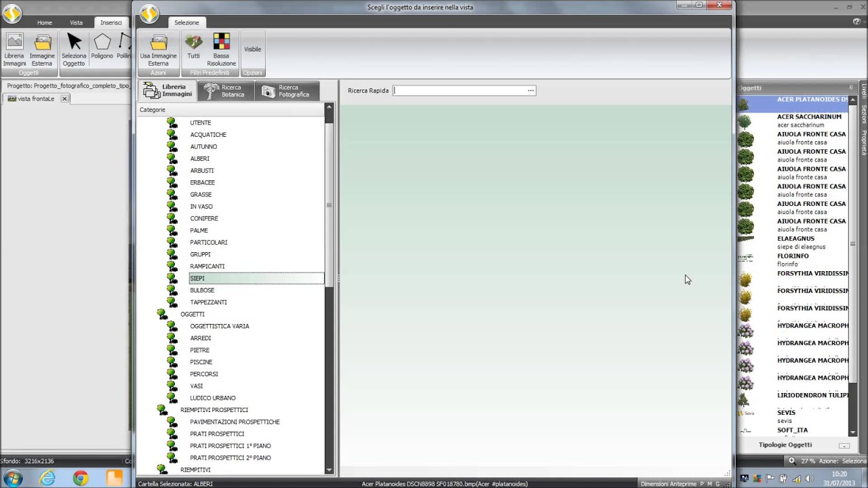
Task: Click inside the Ricerca Rapida search field
Action: (459, 90)
